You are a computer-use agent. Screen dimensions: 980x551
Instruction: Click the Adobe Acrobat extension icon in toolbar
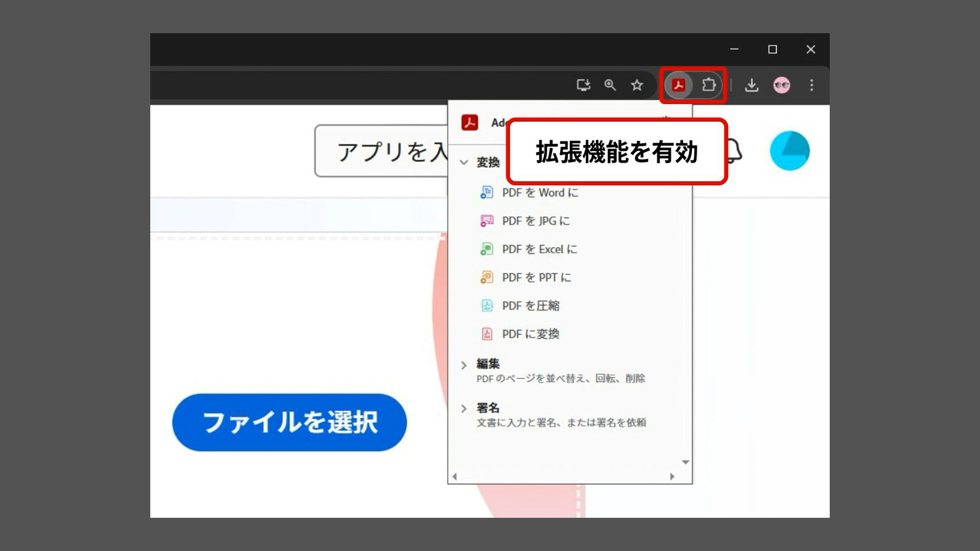click(x=678, y=85)
